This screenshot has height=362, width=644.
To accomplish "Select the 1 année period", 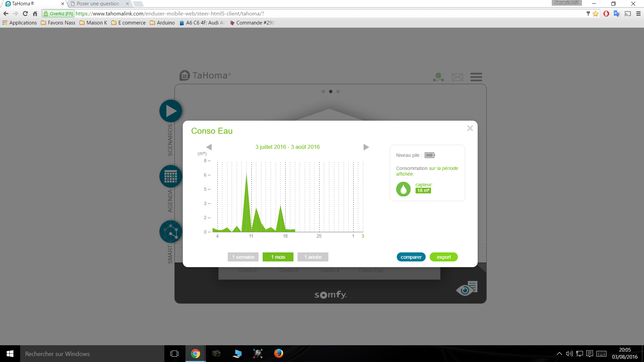I will [x=313, y=257].
